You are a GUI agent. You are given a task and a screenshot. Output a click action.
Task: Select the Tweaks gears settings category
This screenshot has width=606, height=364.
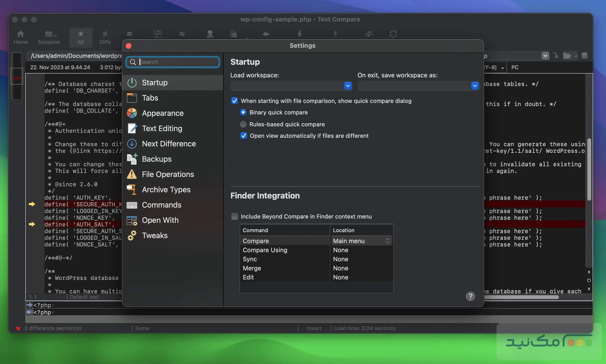pyautogui.click(x=155, y=236)
